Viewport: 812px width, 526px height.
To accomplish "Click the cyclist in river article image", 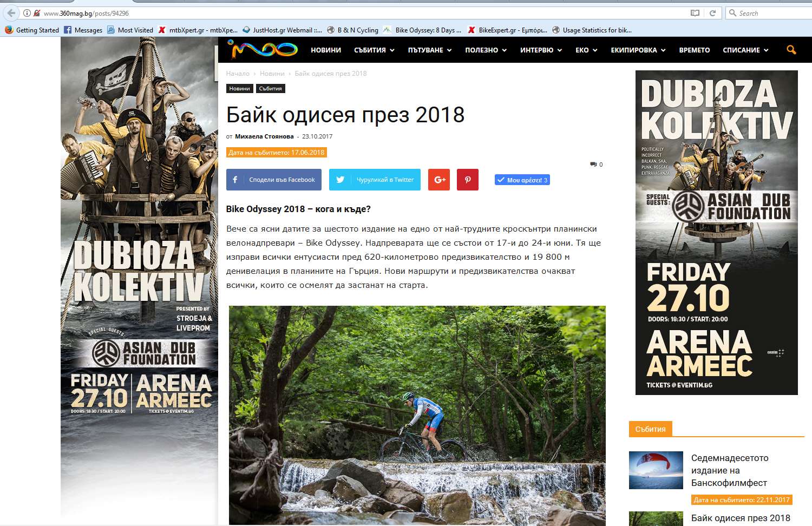I will (417, 415).
